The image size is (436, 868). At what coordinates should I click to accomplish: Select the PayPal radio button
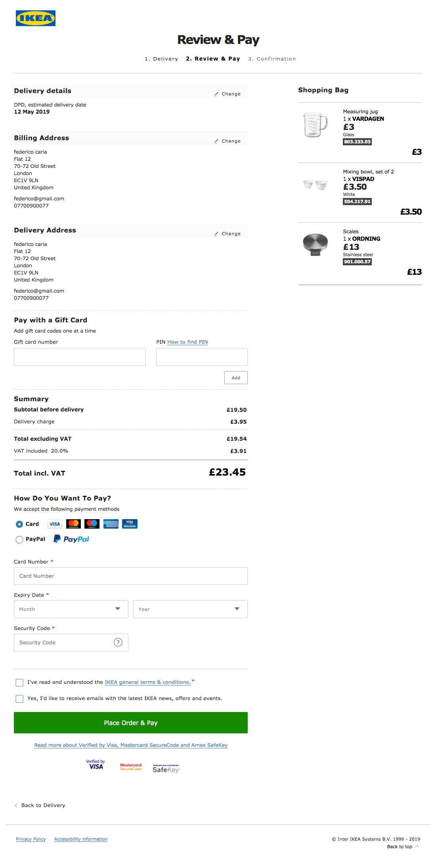[x=19, y=539]
